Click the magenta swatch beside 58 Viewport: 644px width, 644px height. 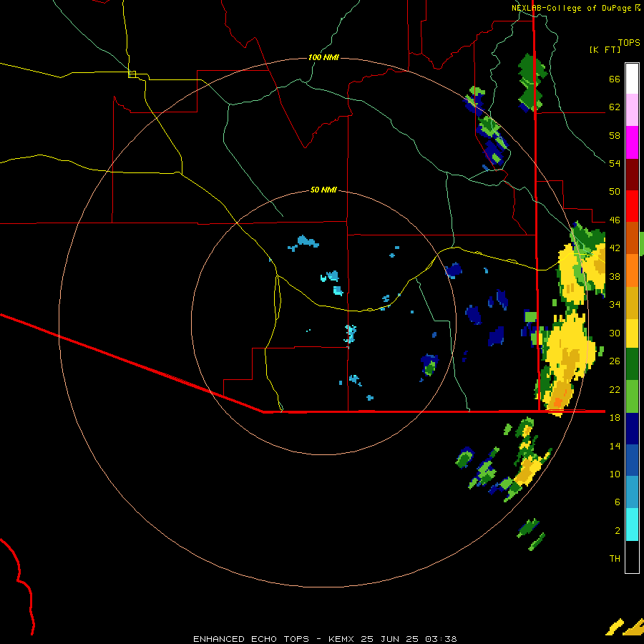coord(632,142)
